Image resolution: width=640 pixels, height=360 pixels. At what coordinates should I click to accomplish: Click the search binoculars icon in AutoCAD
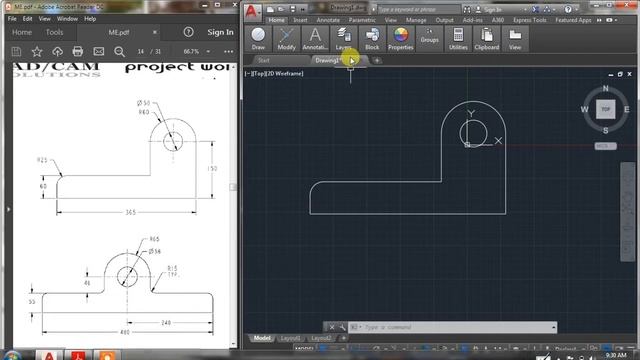[467, 9]
